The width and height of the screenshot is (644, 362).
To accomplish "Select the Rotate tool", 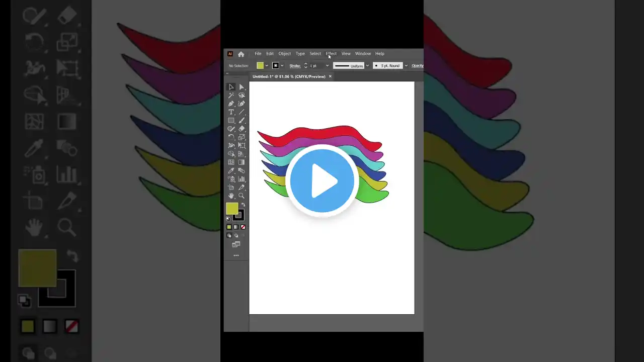I will coord(231,137).
